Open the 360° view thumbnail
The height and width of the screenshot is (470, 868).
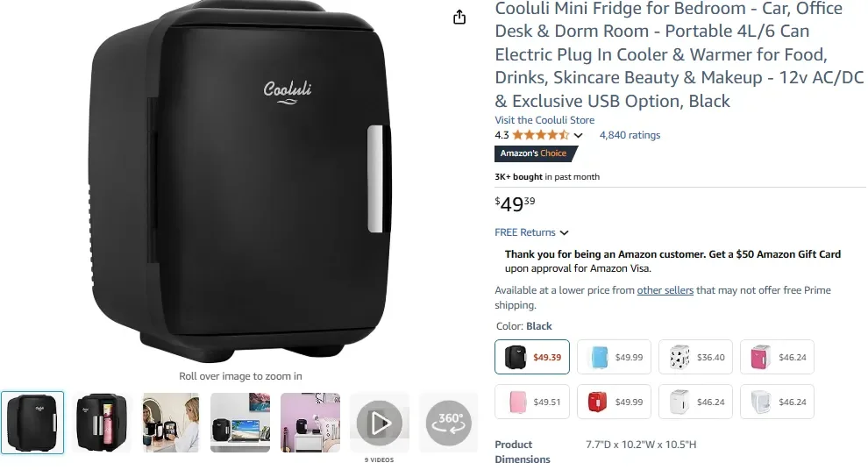click(448, 423)
